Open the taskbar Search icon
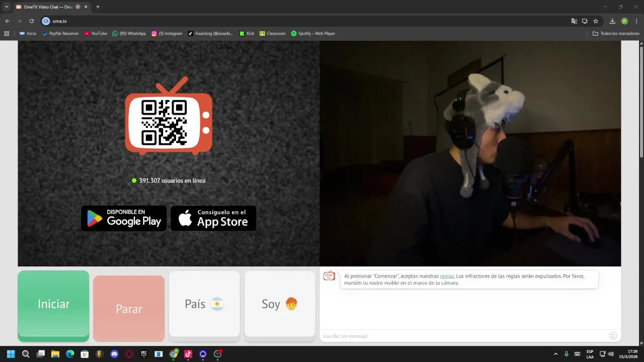The width and height of the screenshot is (644, 362). (x=26, y=354)
